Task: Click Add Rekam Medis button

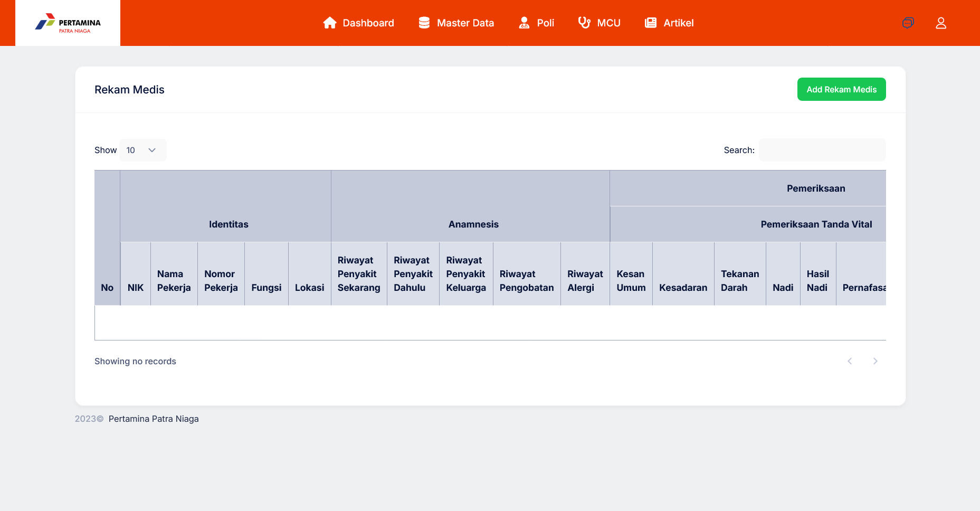Action: click(841, 89)
